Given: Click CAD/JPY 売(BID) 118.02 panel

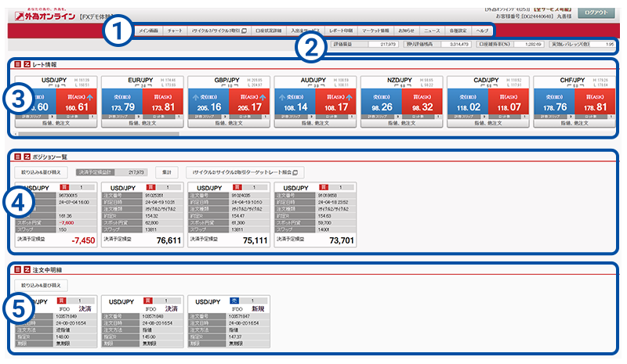Looking at the screenshot, I should click(468, 102).
